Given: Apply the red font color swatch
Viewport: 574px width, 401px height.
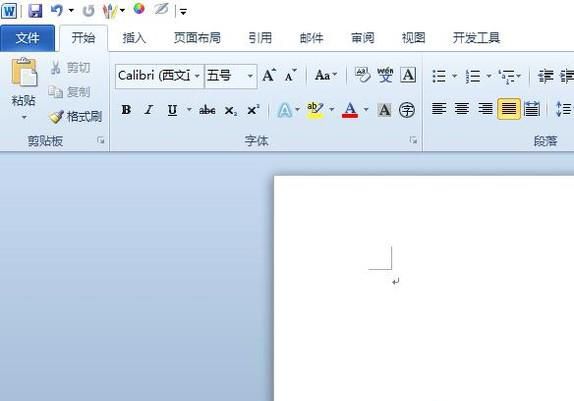Looking at the screenshot, I should [x=350, y=110].
